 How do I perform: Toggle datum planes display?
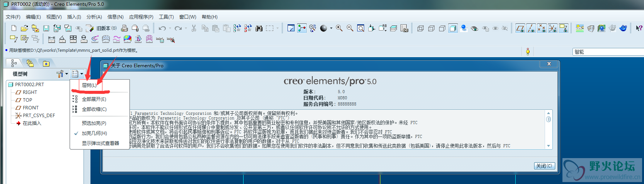[x=520, y=28]
